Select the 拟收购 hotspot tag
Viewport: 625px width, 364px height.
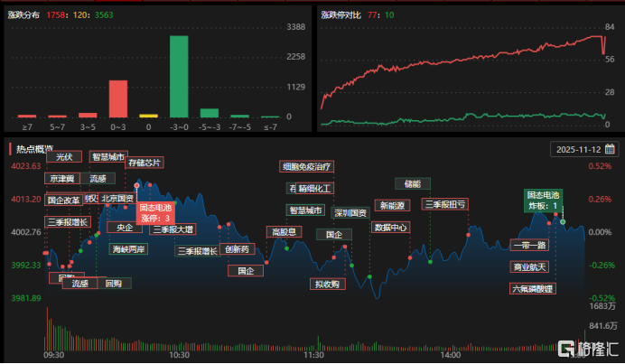(326, 285)
